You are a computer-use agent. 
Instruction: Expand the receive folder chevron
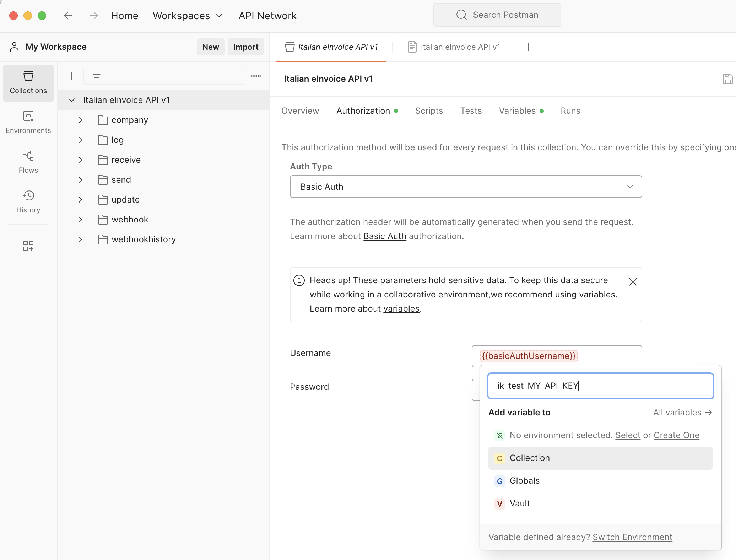click(x=80, y=160)
